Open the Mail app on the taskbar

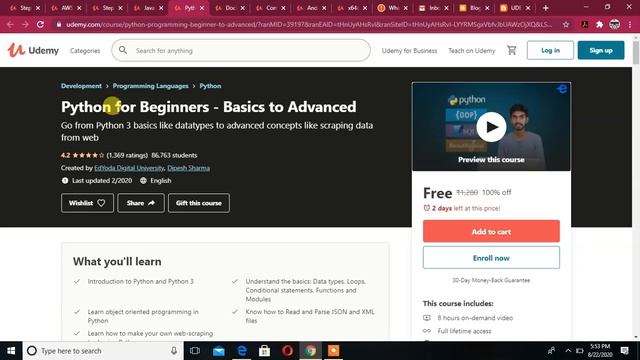tap(218, 351)
